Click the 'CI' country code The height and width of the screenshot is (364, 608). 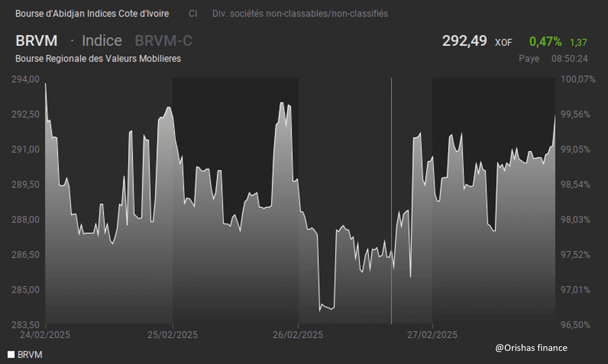coord(193,14)
